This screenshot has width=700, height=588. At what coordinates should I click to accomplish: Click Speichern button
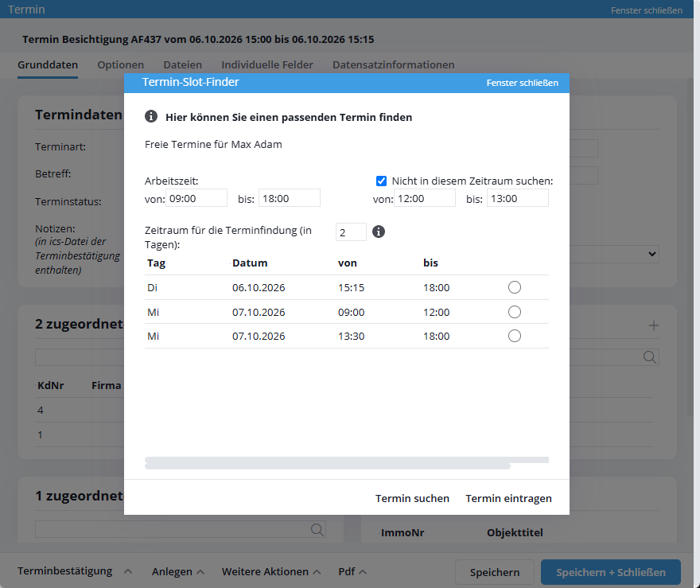coord(495,572)
